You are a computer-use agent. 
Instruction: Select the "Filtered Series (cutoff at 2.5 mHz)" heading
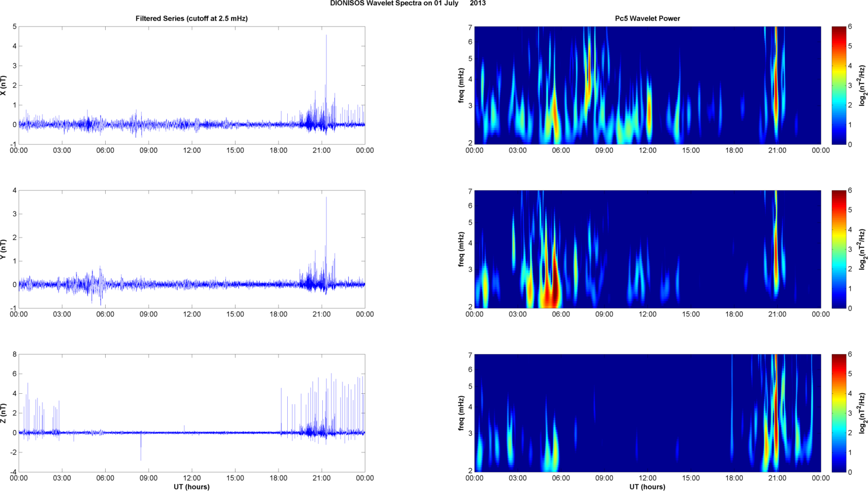tap(191, 18)
